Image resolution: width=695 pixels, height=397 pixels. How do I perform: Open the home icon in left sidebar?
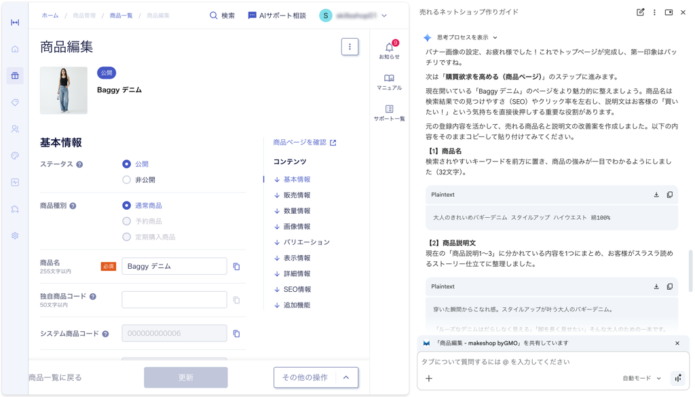tap(15, 49)
